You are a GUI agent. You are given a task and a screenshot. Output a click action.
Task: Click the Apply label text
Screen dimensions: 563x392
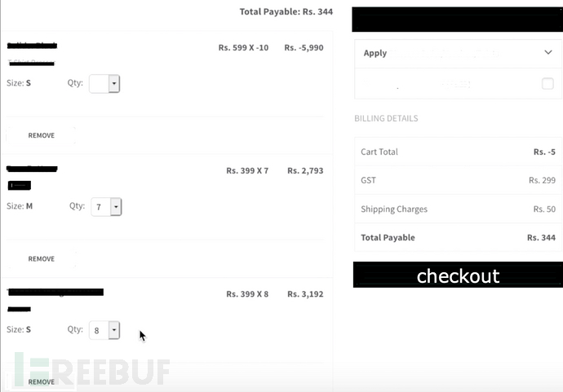pos(375,53)
